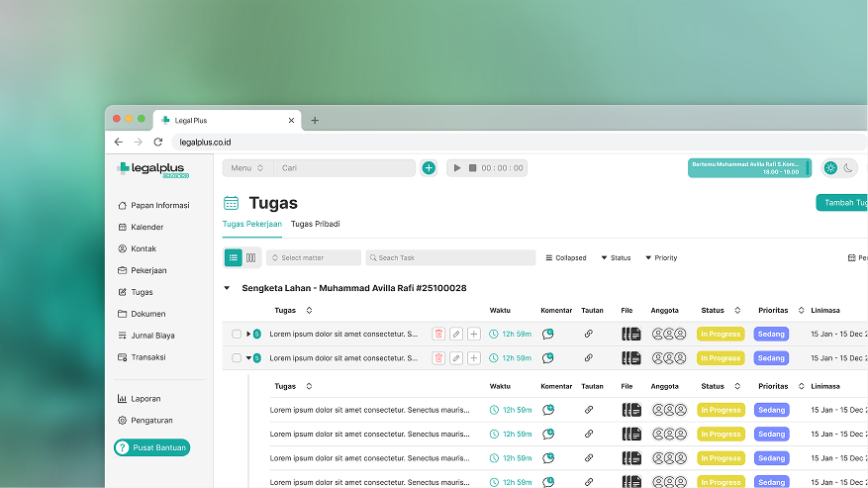The image size is (868, 488).
Task: Open the Menu dropdown beside the Cari field
Action: point(247,168)
